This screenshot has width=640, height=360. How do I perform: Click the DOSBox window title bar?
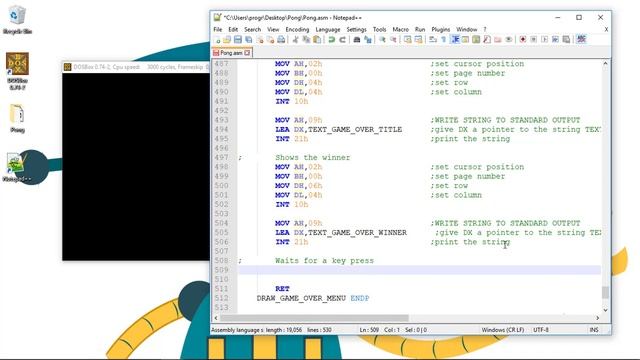click(x=137, y=67)
